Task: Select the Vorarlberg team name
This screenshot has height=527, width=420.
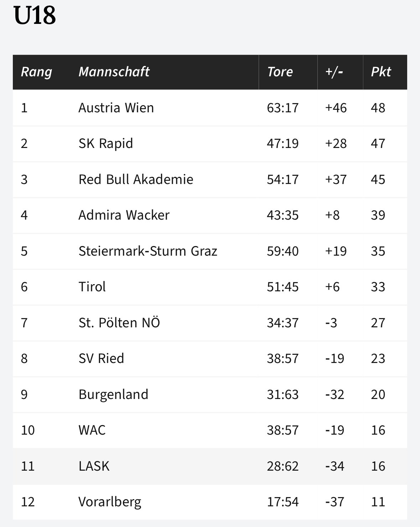Action: [110, 502]
